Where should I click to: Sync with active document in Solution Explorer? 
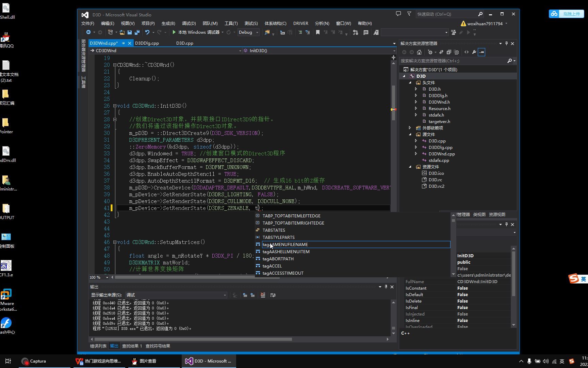(441, 52)
